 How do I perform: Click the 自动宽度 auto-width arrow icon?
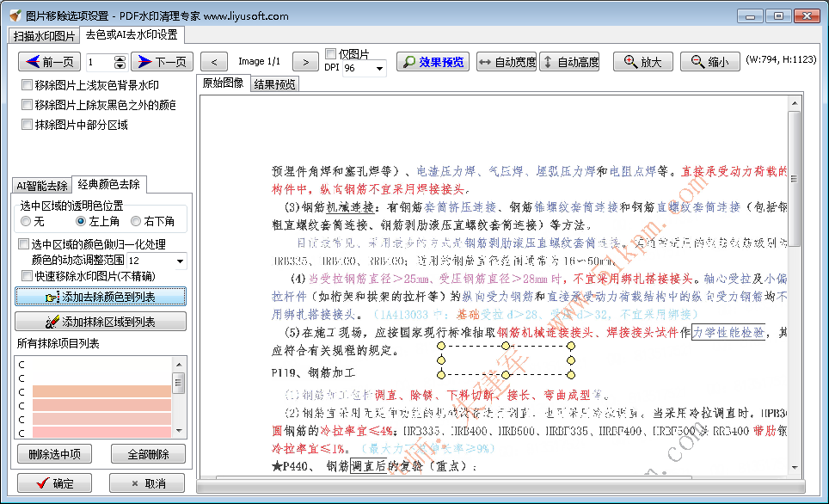[x=484, y=61]
